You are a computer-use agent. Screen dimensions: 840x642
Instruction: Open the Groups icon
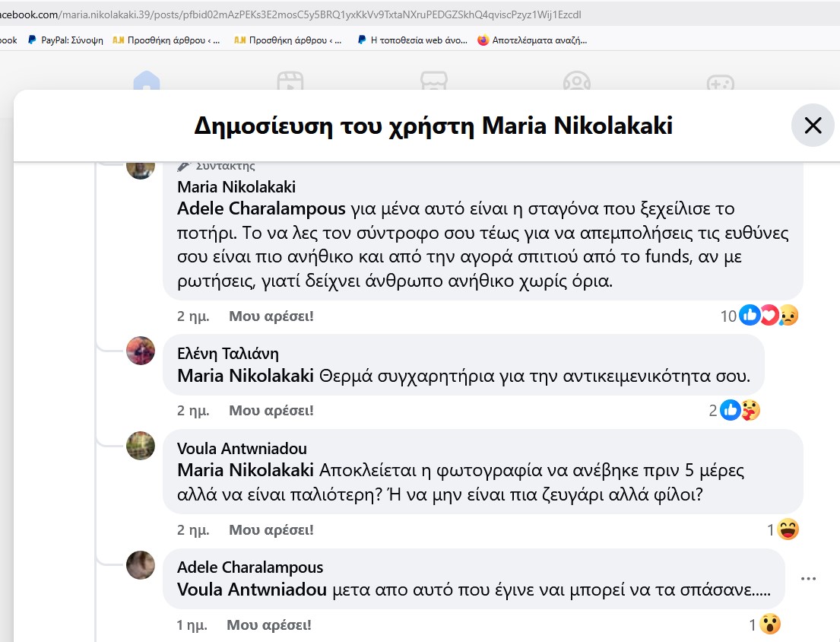point(577,81)
